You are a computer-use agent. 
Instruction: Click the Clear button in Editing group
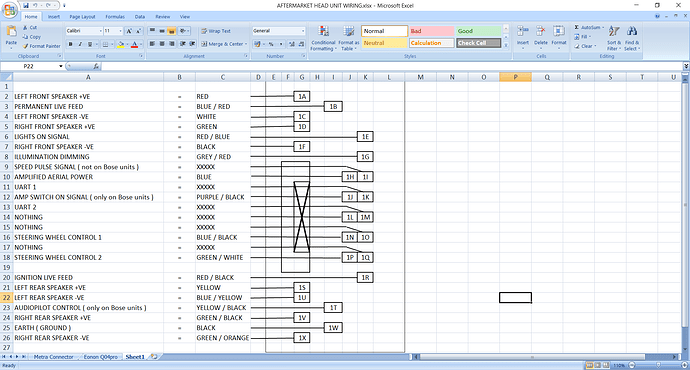[x=585, y=46]
